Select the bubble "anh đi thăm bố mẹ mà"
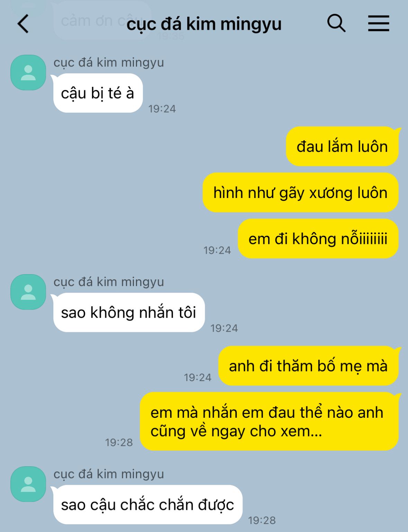 pyautogui.click(x=308, y=366)
